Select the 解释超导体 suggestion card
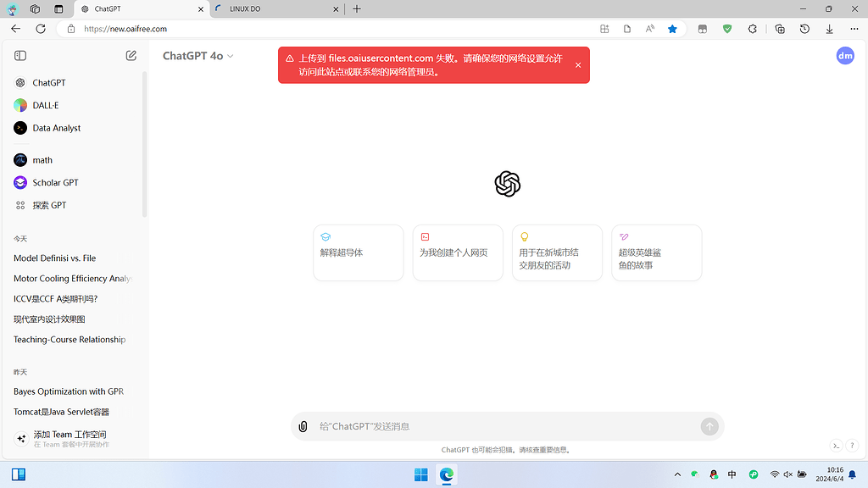This screenshot has height=488, width=868. click(x=359, y=252)
